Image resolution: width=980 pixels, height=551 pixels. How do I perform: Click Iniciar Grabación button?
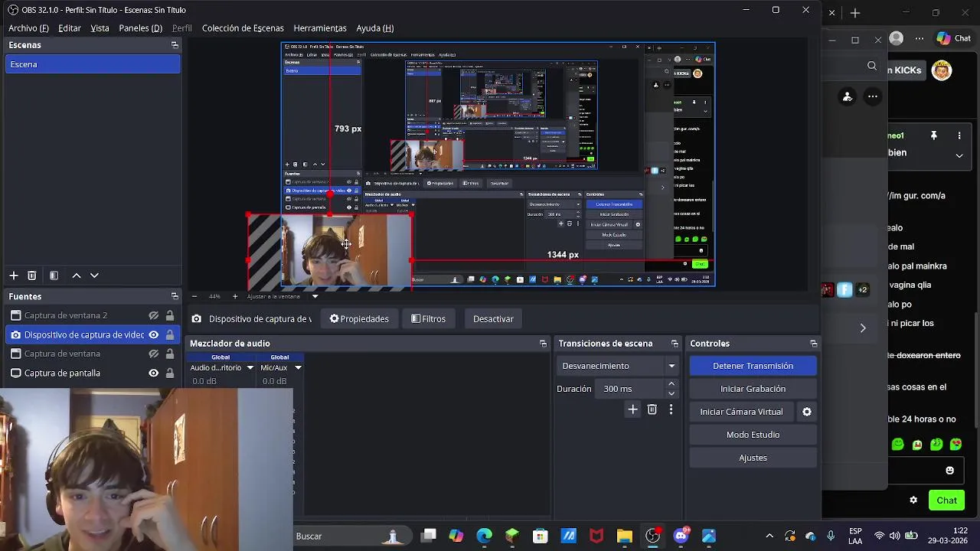[753, 389]
